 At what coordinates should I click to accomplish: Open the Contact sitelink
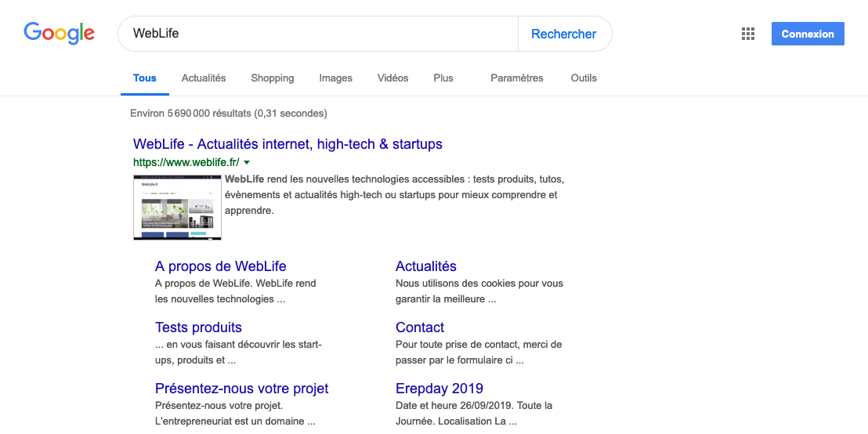click(x=420, y=327)
